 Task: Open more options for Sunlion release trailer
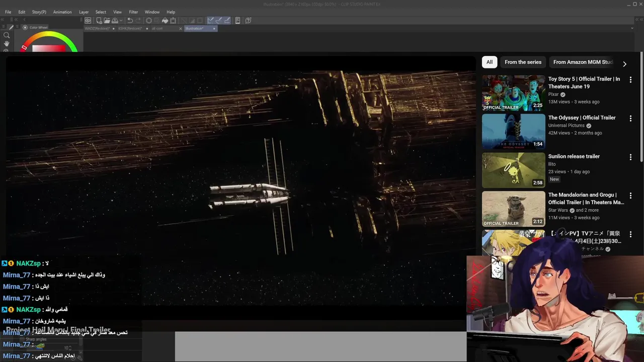click(x=630, y=157)
